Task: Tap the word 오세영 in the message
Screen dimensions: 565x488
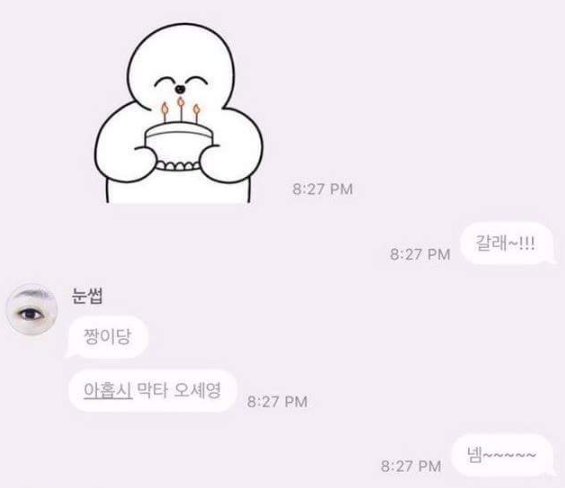Action: (x=197, y=390)
